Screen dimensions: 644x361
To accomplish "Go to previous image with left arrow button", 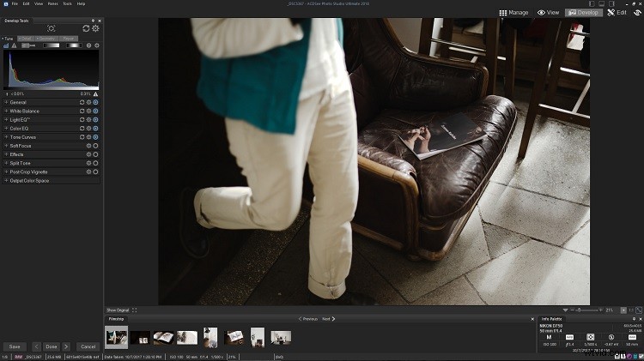I will click(37, 346).
